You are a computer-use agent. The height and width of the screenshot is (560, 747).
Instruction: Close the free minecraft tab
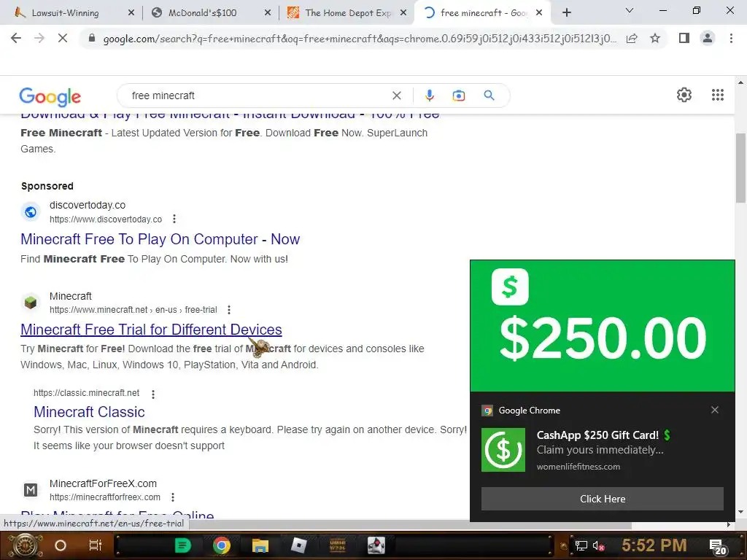click(x=539, y=13)
